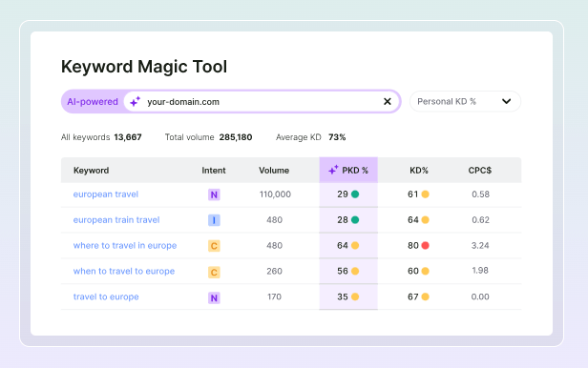The image size is (588, 368).
Task: Click N intent badge for travel to europe
Action: 214,297
